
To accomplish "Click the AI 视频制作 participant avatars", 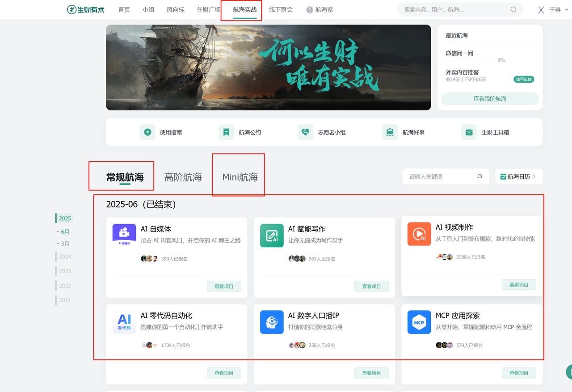I will (x=445, y=257).
